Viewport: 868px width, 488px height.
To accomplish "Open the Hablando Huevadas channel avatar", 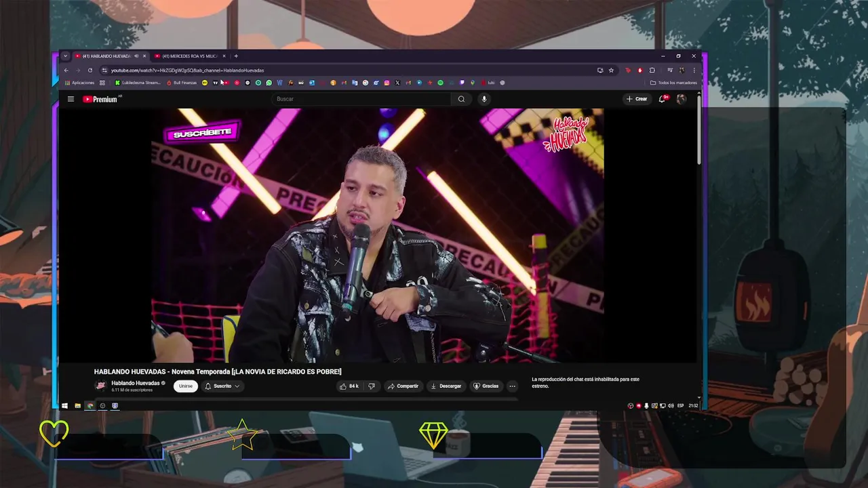I will tap(101, 386).
